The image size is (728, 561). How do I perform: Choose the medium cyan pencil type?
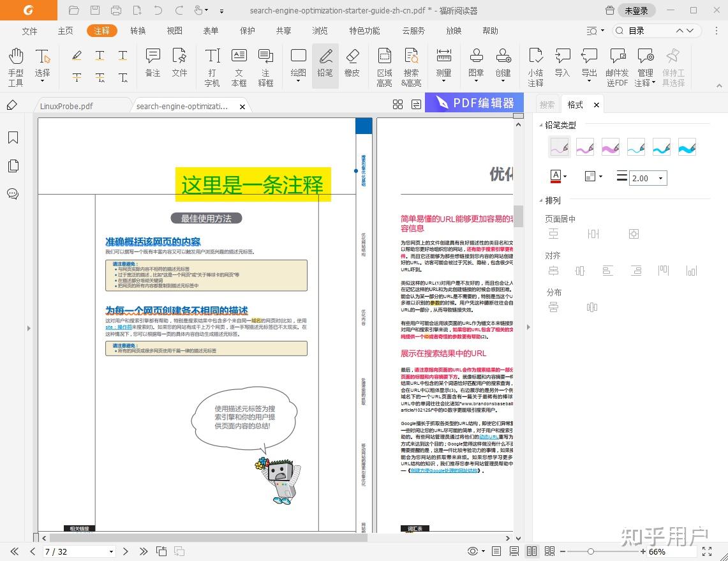point(661,147)
